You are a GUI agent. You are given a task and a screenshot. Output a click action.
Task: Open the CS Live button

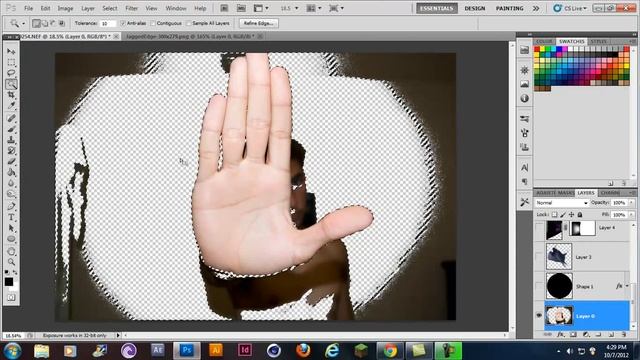coord(570,8)
